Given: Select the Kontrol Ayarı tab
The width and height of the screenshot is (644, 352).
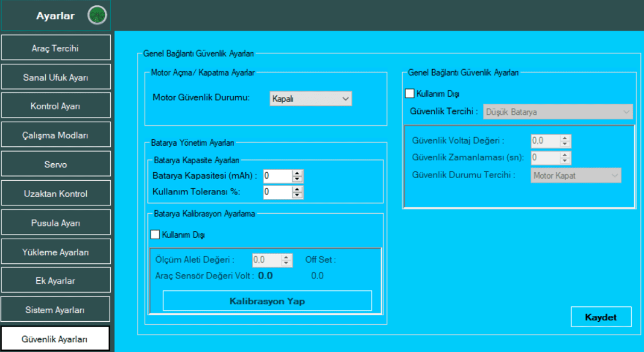Looking at the screenshot, I should 56,106.
